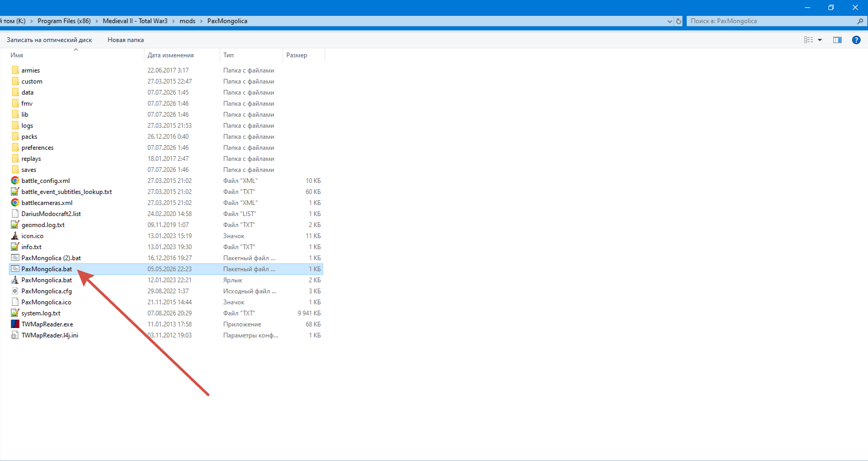Screen dimensions: 868x461
Task: Open the address bar history dropdown
Action: coord(669,21)
